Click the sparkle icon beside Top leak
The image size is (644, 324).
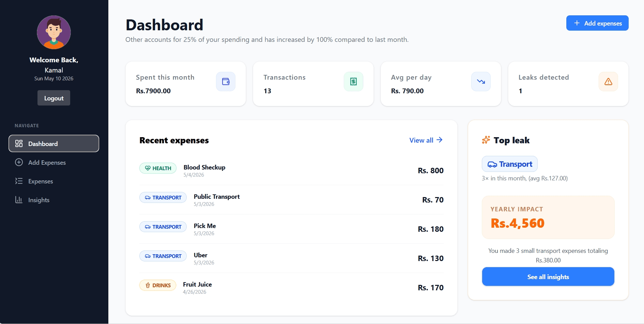[486, 140]
